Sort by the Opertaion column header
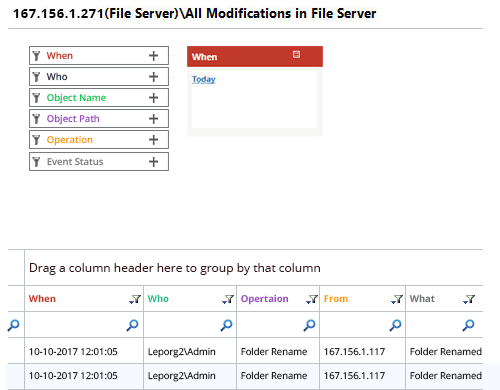The width and height of the screenshot is (500, 390). [x=265, y=299]
